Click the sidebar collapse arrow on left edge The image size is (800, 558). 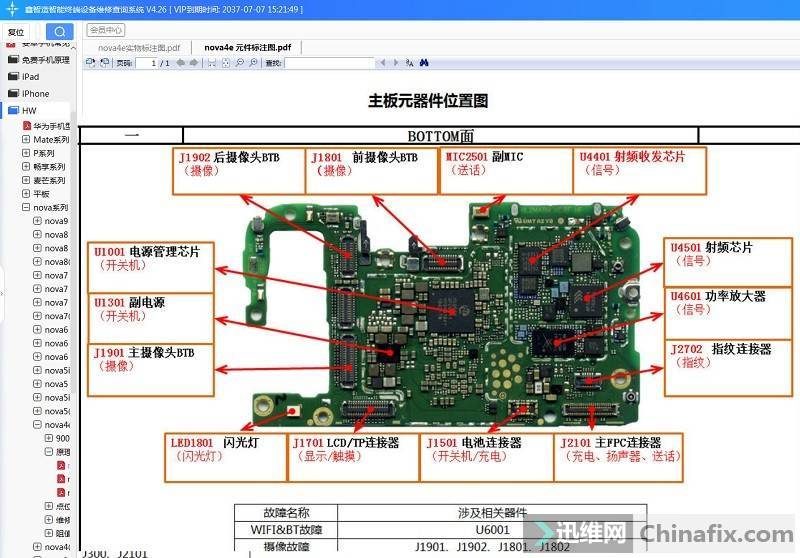click(x=2, y=293)
